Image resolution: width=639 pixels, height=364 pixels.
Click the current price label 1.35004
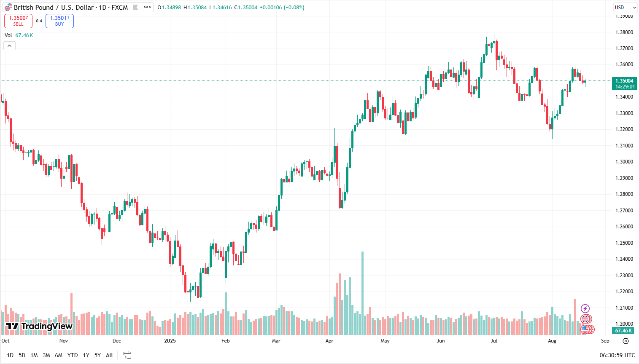624,81
